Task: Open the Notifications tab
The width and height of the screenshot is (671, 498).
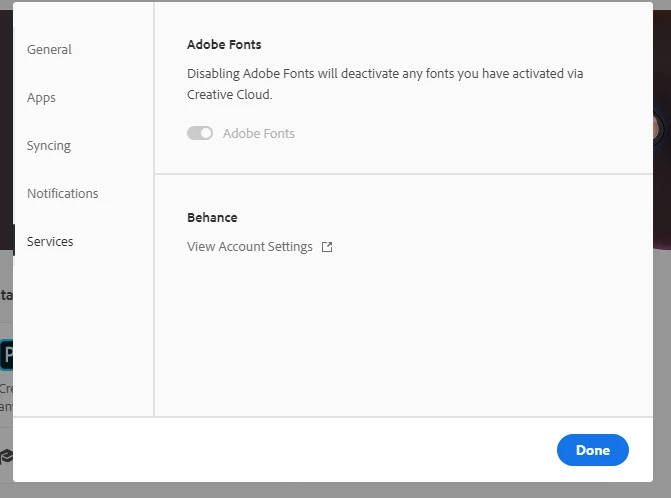Action: pos(62,193)
